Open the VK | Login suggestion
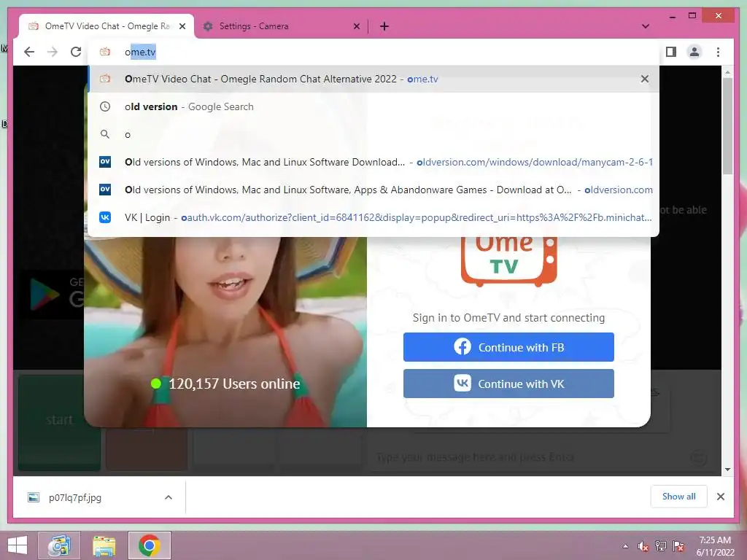747x560 pixels. 373,217
